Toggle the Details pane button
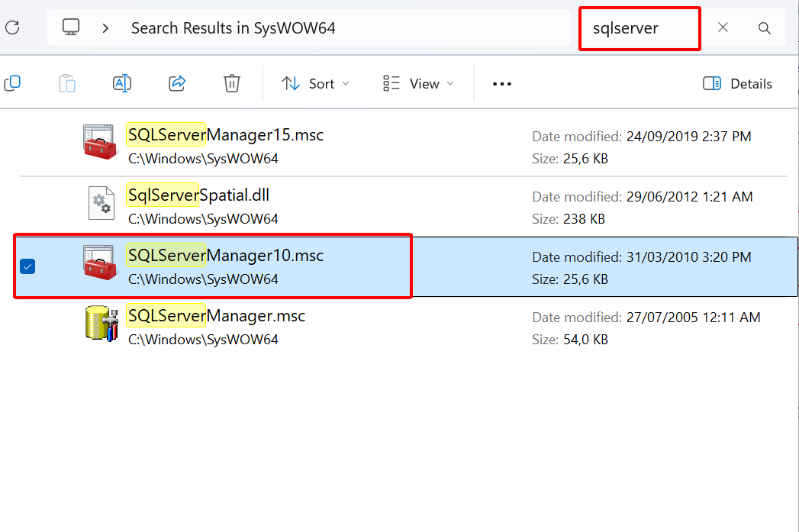The width and height of the screenshot is (799, 532). click(737, 84)
